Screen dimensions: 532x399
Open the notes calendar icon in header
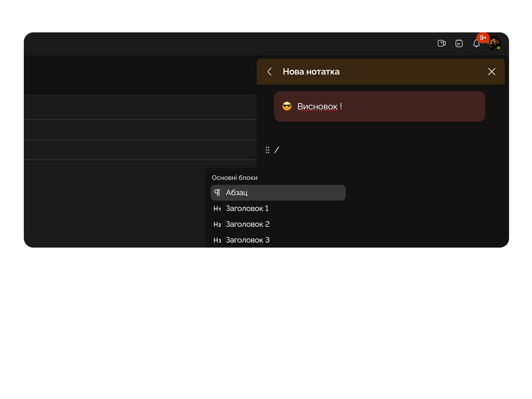pyautogui.click(x=459, y=43)
